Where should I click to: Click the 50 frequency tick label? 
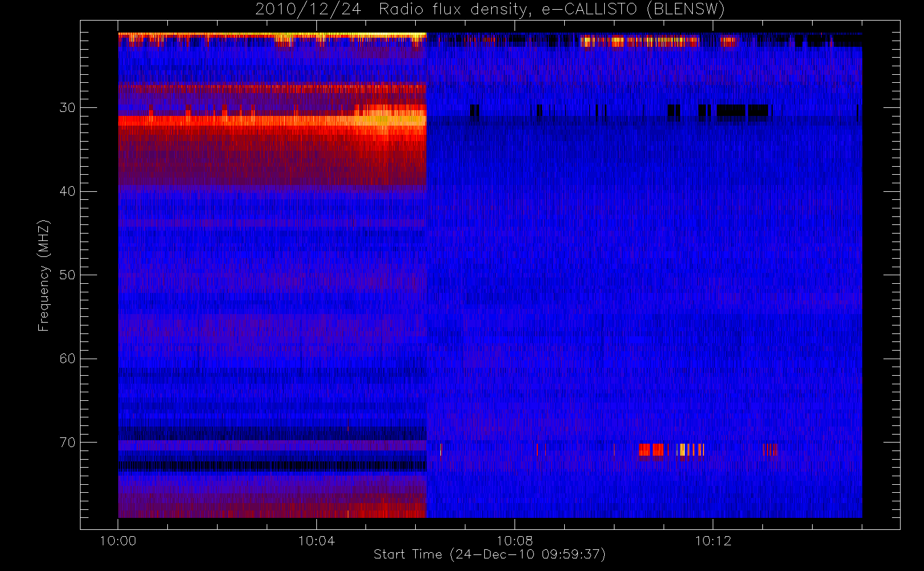[67, 275]
